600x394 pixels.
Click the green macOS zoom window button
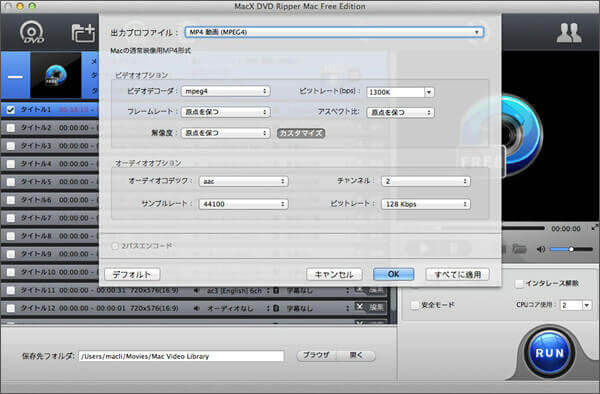(32, 6)
